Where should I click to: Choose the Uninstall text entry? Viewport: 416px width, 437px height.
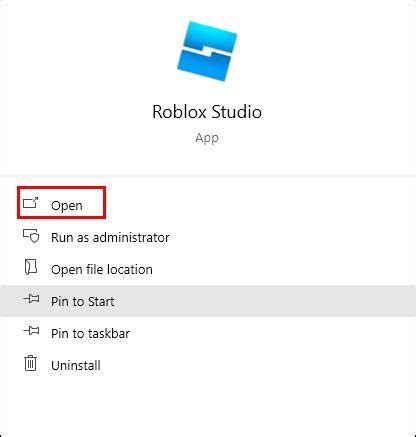click(x=76, y=366)
